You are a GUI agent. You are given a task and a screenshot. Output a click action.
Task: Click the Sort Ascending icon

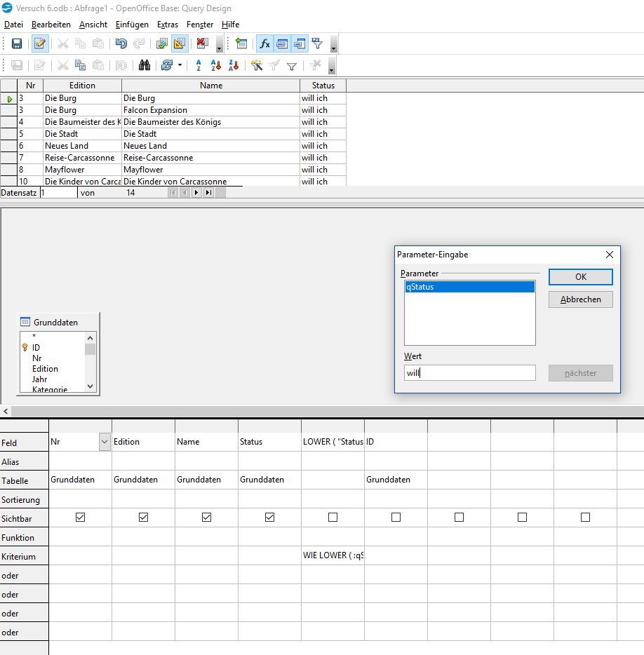216,65
